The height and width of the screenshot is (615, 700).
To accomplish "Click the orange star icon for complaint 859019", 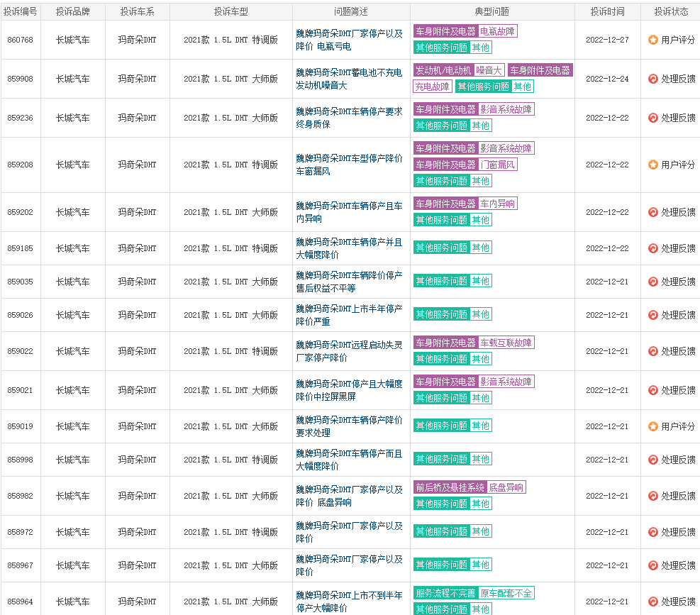I will tap(652, 426).
